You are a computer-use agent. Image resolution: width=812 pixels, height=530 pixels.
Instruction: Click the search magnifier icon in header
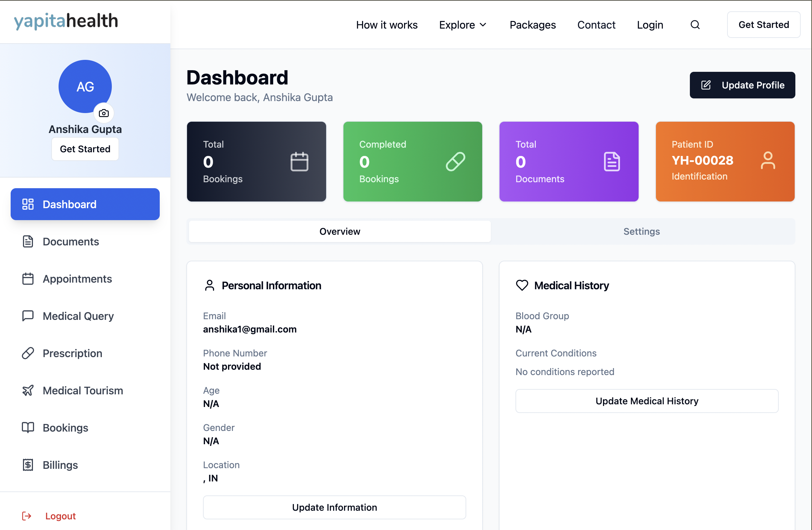coord(695,25)
